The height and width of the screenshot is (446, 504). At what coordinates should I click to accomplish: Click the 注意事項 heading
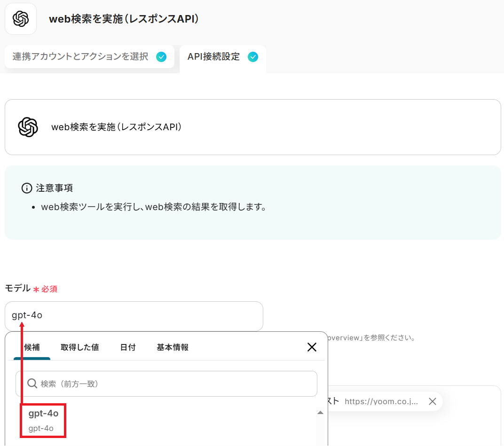click(55, 188)
